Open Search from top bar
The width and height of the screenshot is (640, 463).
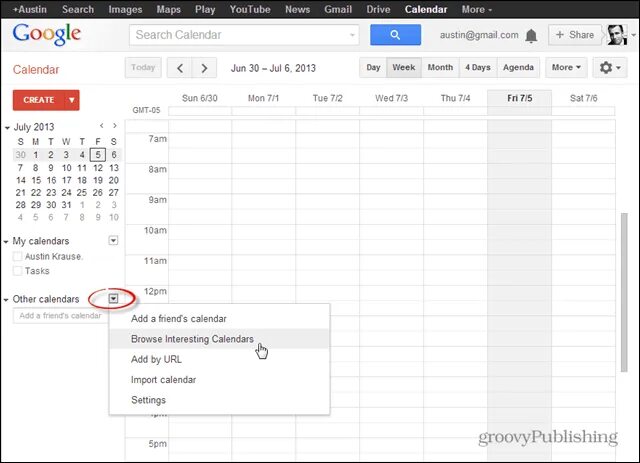coord(78,9)
